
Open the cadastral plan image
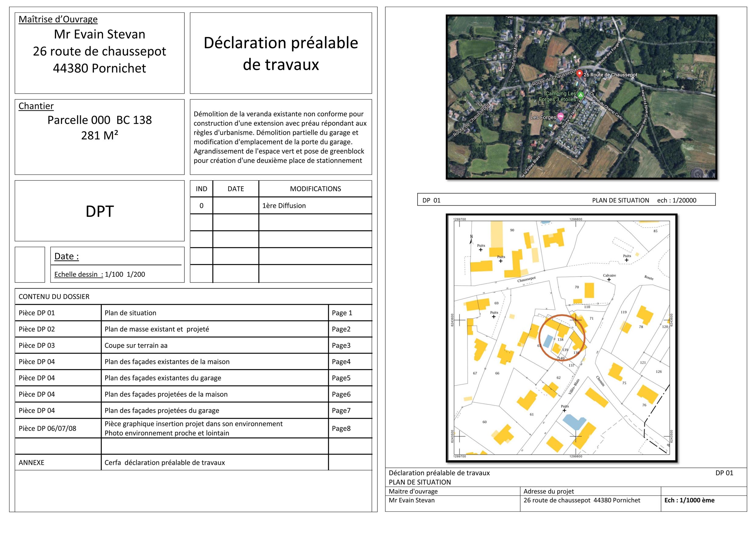coord(562,338)
